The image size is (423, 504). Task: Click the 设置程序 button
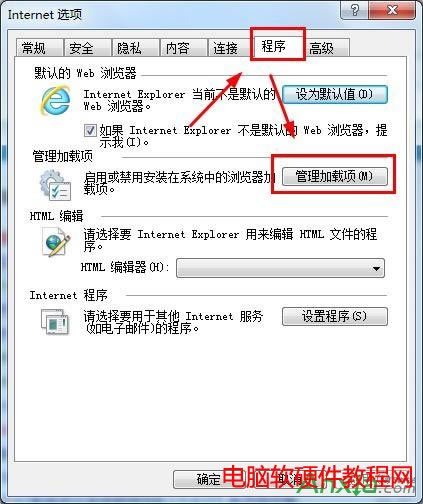coord(335,316)
